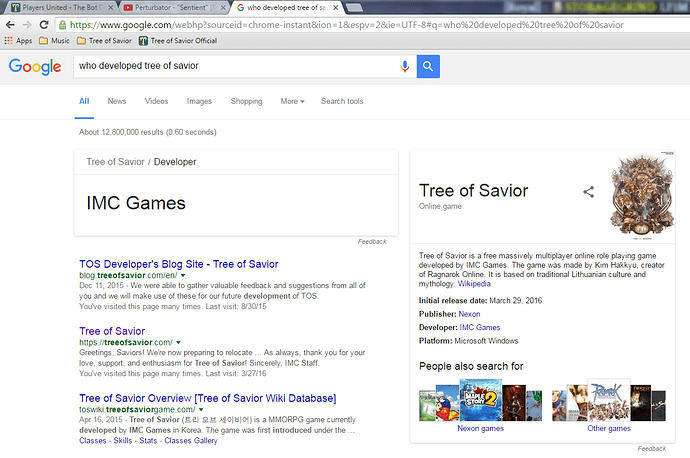Click the Google logo
Screen dimensions: 690x458
[x=32, y=67]
